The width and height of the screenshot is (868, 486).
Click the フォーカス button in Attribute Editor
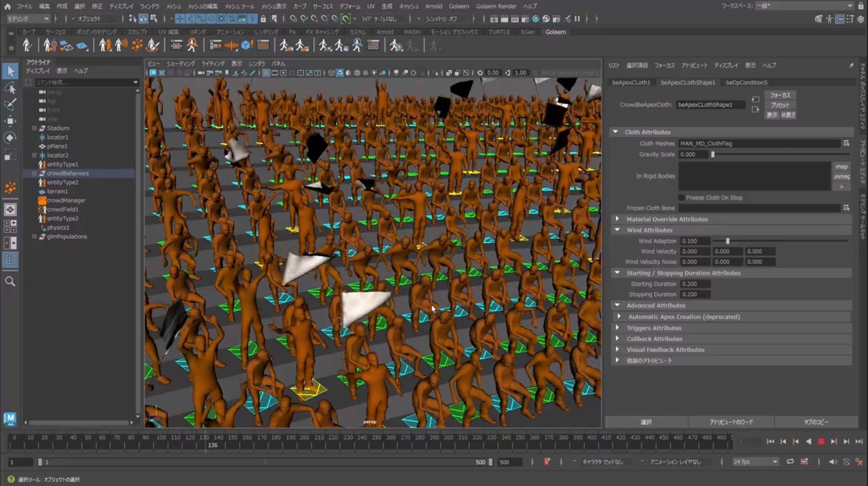click(780, 95)
